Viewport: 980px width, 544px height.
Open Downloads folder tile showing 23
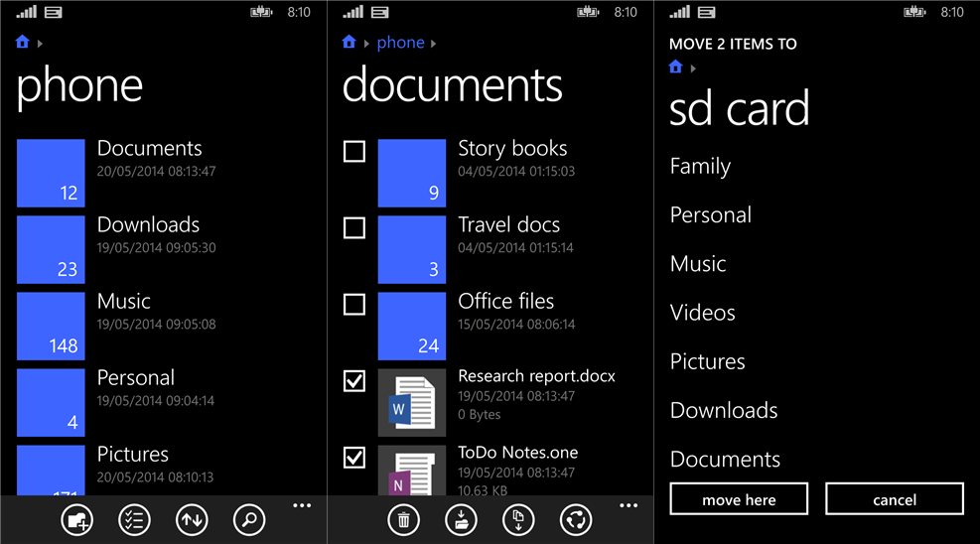pyautogui.click(x=51, y=250)
